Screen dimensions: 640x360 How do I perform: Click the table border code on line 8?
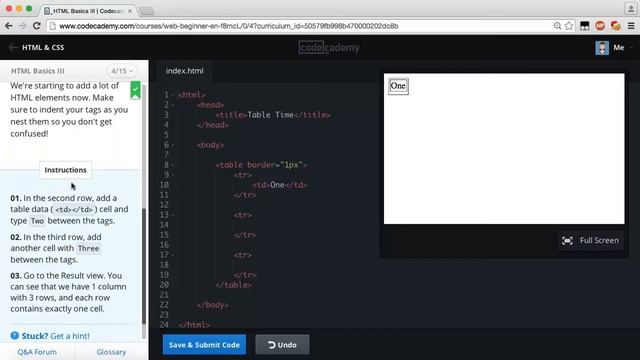(261, 165)
